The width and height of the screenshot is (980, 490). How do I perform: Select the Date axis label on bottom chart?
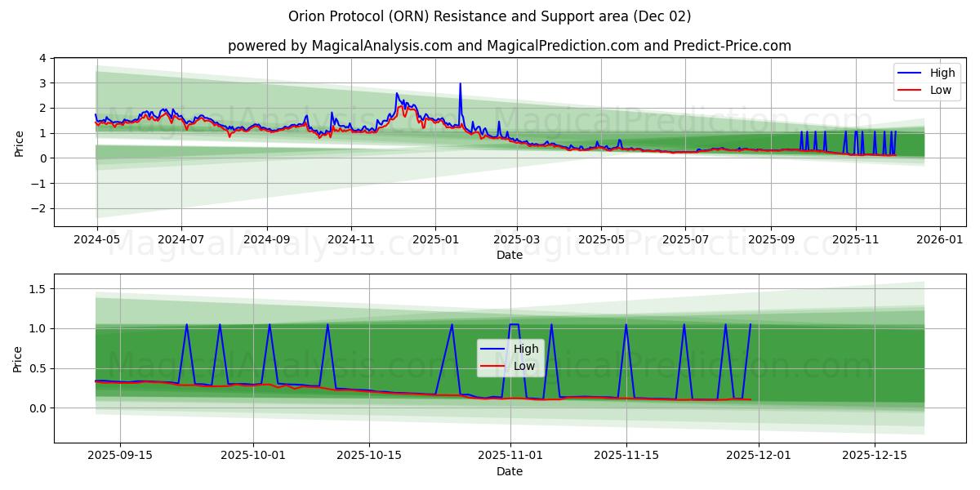[x=510, y=471]
